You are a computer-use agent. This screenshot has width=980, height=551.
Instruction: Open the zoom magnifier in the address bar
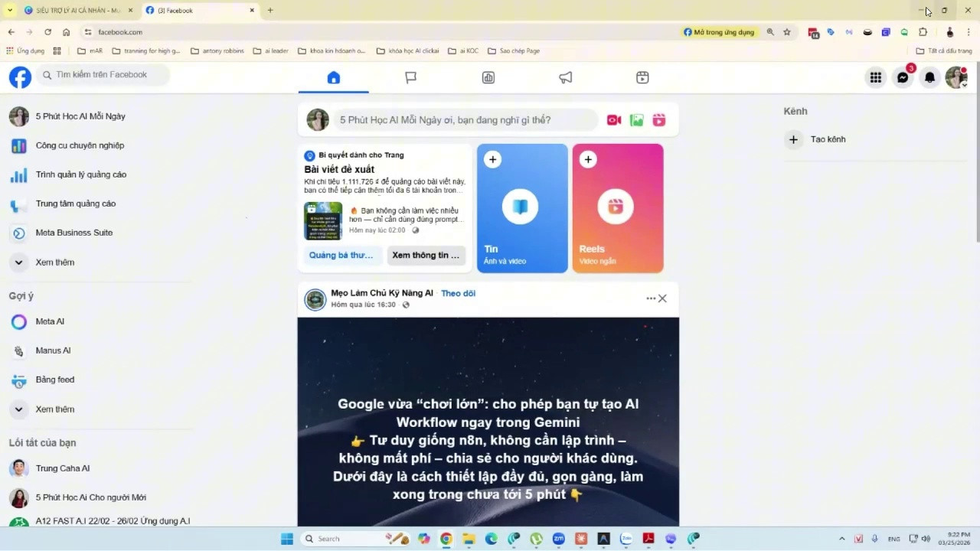[770, 32]
